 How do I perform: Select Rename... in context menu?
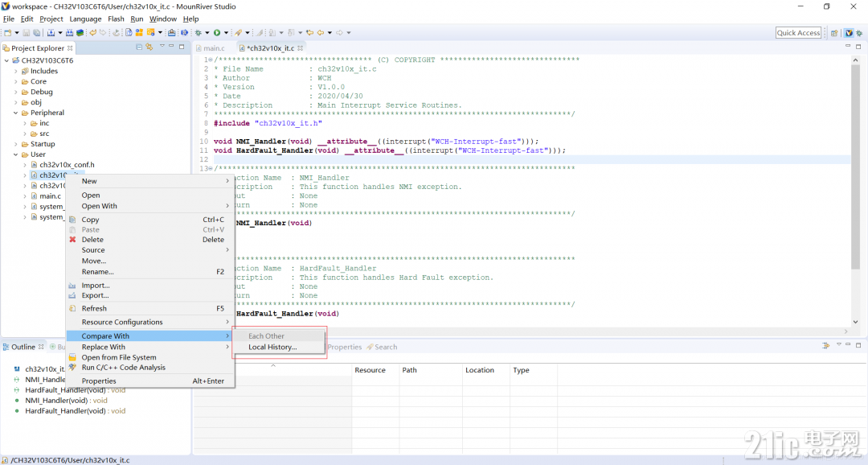150,272
